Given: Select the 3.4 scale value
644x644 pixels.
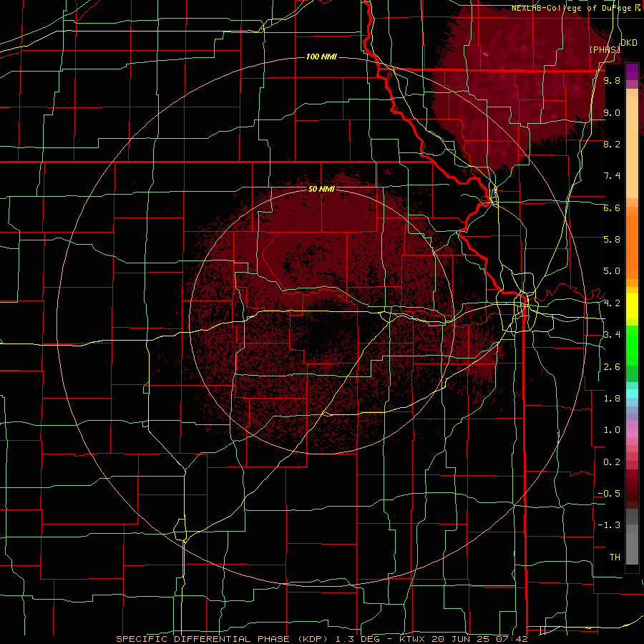Looking at the screenshot, I should click(612, 335).
